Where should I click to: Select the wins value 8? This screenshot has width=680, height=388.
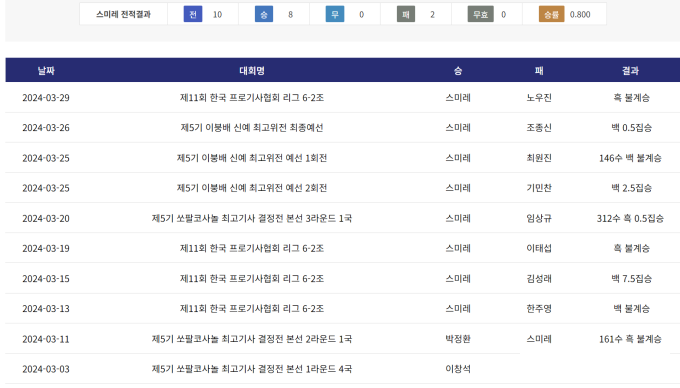pos(291,14)
